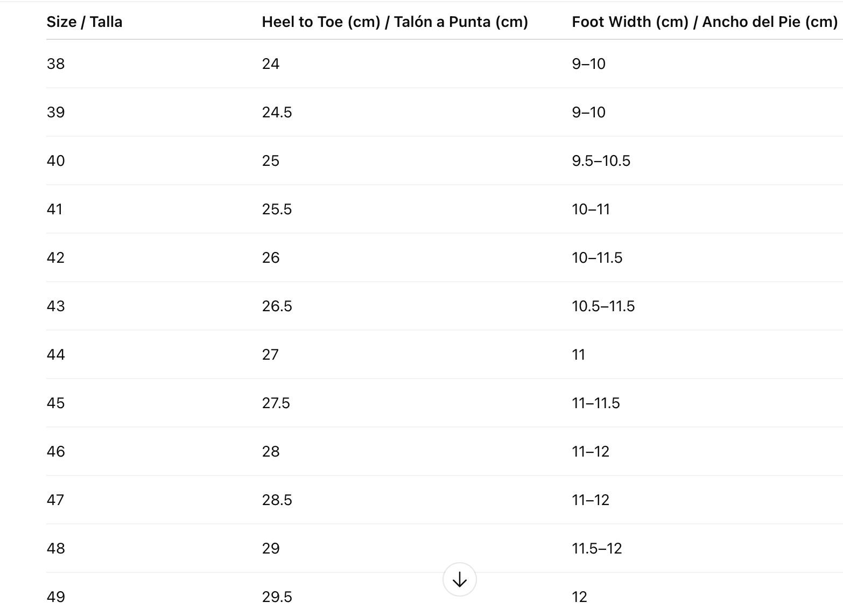
Task: Select size 40 row label
Action: point(56,161)
